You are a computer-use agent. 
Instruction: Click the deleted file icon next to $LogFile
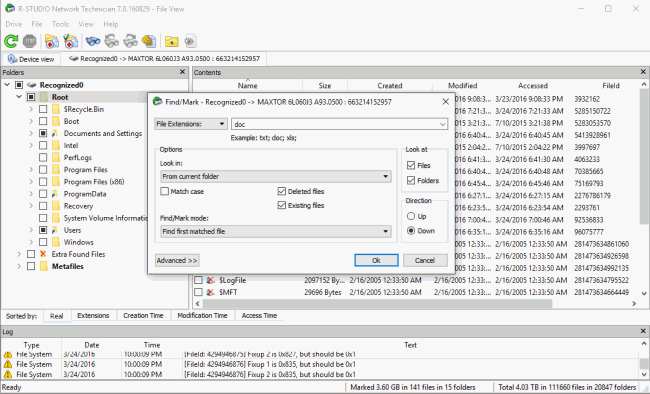[x=211, y=280]
